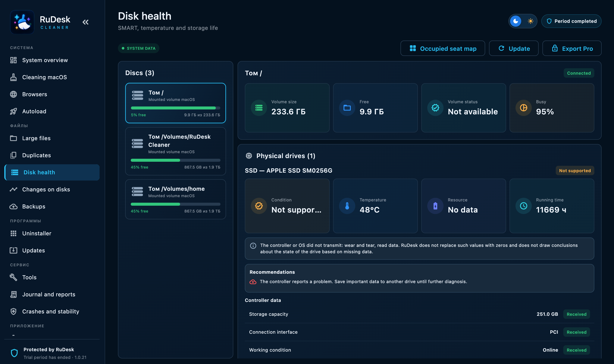This screenshot has height=364, width=614.
Task: Click the Volume size green disk icon
Action: coord(259,108)
